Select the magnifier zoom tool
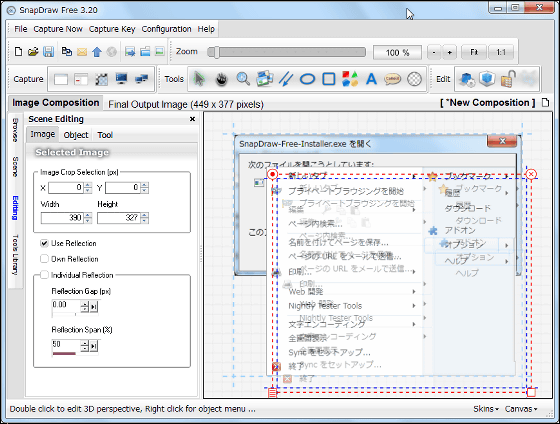560x424 pixels. (x=243, y=79)
